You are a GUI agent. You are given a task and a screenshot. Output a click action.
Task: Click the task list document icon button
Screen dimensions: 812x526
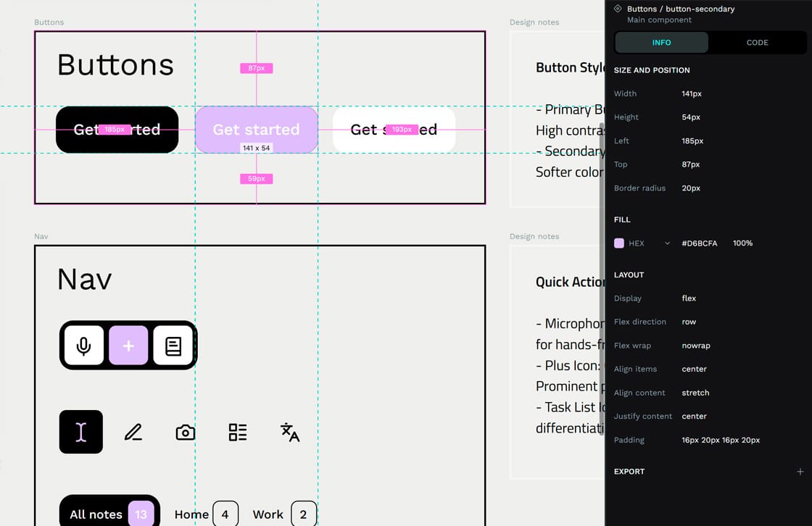[173, 346]
